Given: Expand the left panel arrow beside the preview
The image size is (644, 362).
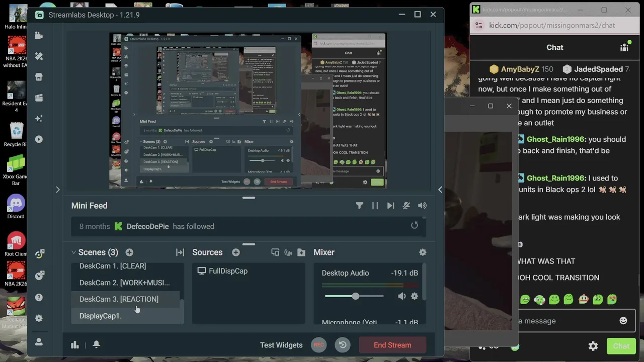Looking at the screenshot, I should [x=57, y=190].
